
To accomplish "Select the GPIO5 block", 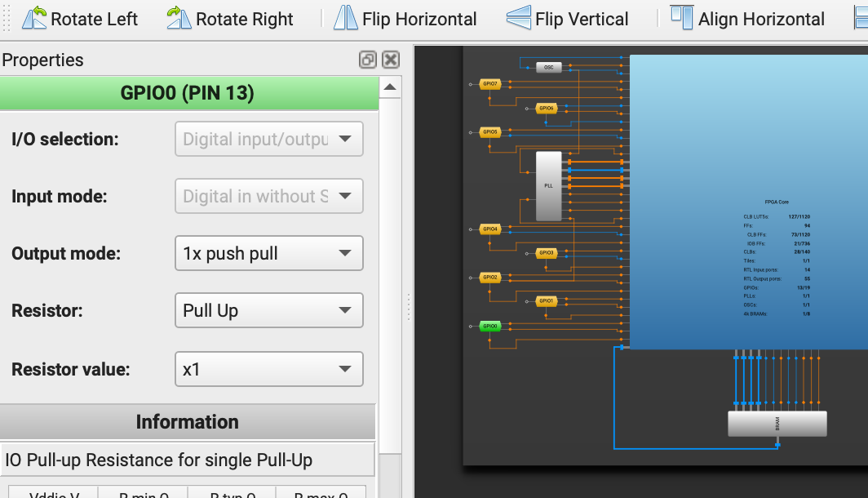I will (x=490, y=131).
